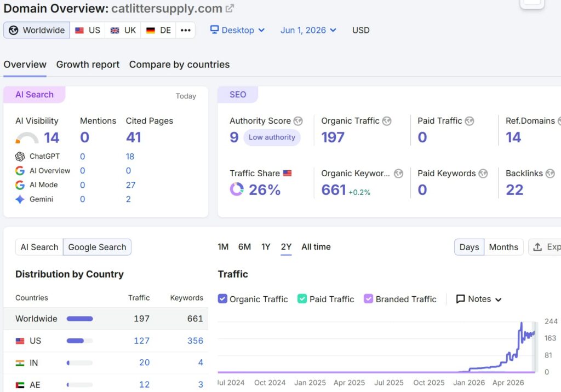Click the AI Visibility gauge icon
The image size is (561, 392).
[27, 138]
